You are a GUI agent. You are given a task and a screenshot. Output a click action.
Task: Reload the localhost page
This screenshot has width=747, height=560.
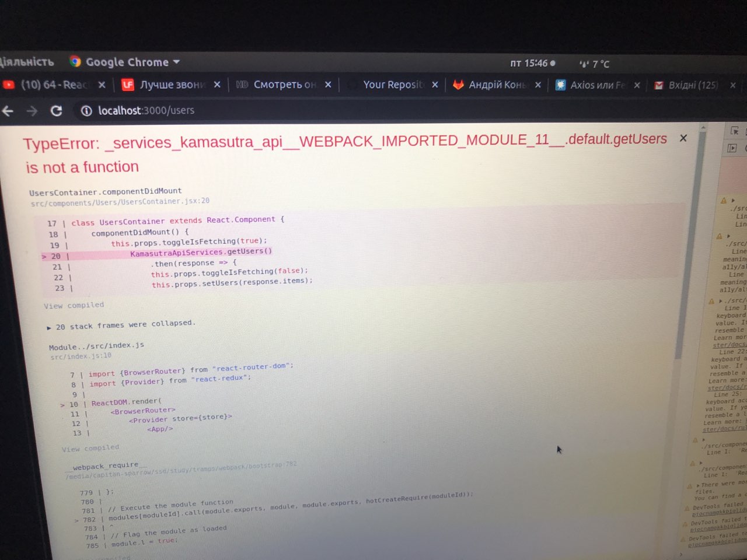coord(57,111)
